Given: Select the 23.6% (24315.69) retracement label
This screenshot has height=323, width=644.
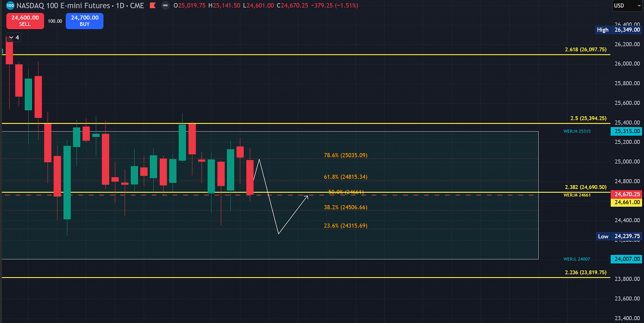Looking at the screenshot, I should [346, 226].
